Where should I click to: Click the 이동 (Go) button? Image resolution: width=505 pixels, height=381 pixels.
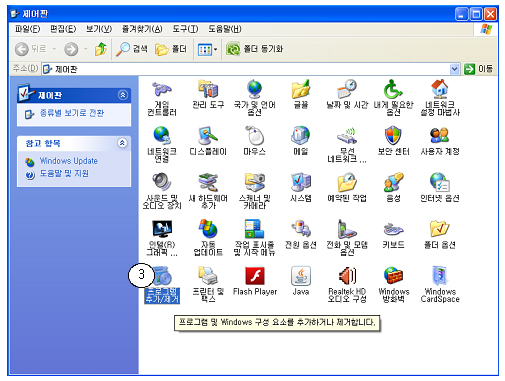tap(479, 69)
